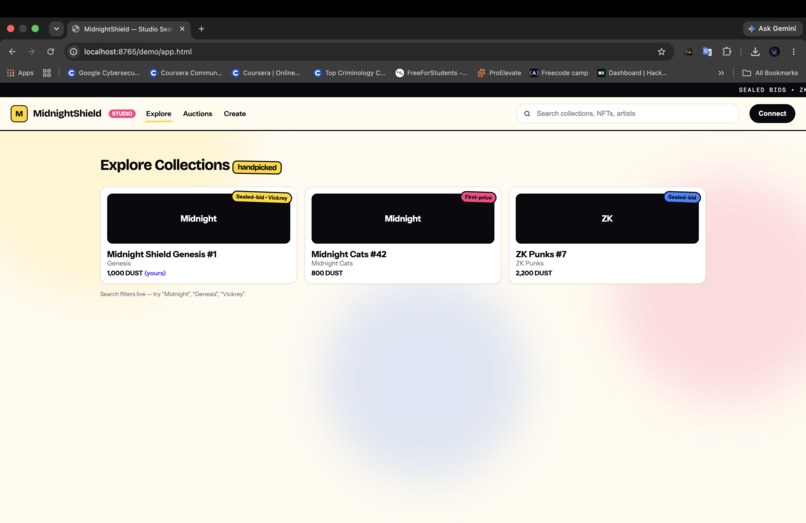Click the Explore Collections heading
This screenshot has width=806, height=523.
pyautogui.click(x=164, y=165)
